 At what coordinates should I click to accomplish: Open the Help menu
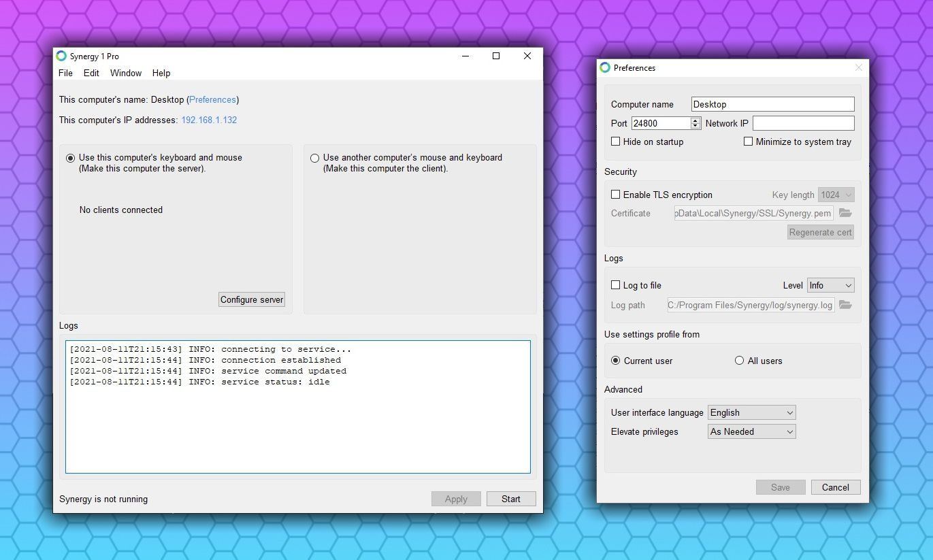[x=161, y=73]
